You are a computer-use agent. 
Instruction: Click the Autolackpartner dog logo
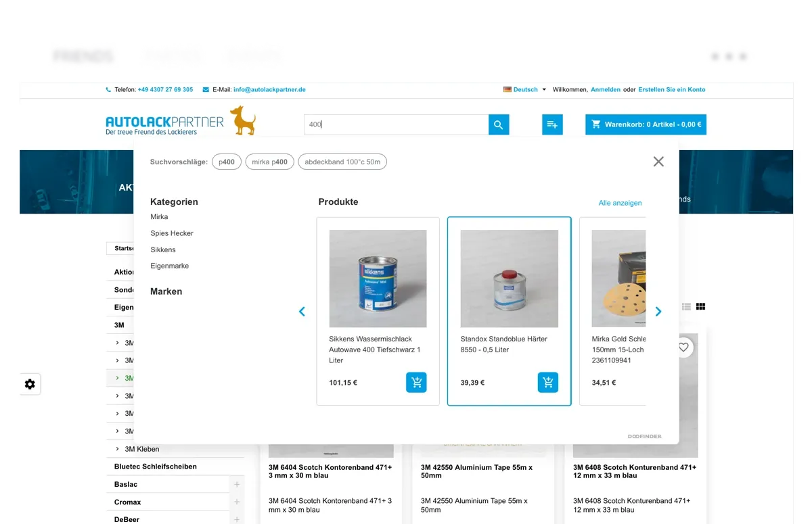point(181,121)
